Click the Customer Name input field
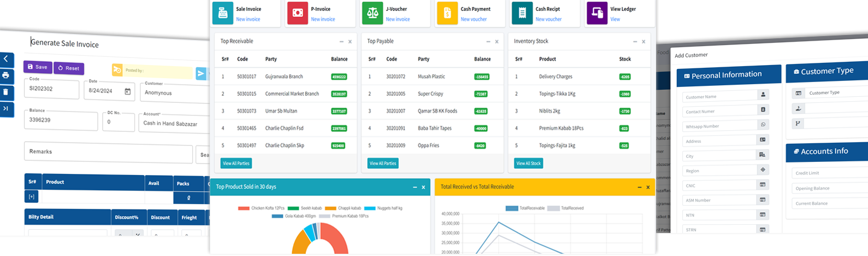Screen dimensions: 868x256 [x=719, y=96]
